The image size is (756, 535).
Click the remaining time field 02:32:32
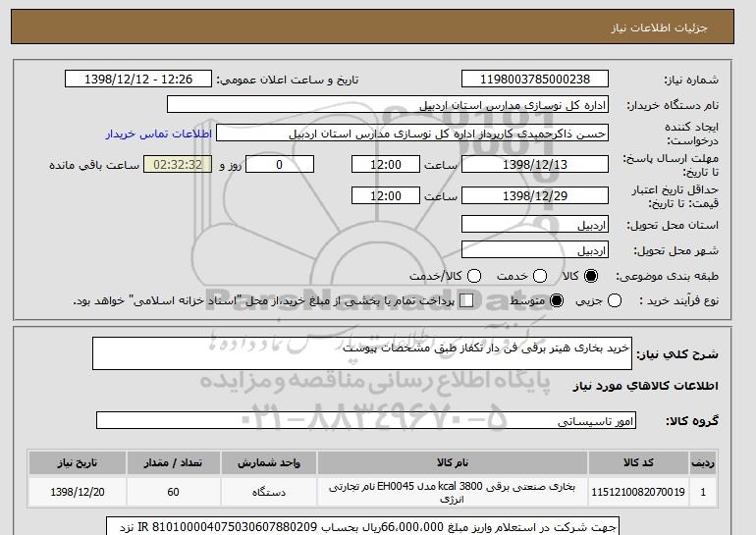(178, 164)
